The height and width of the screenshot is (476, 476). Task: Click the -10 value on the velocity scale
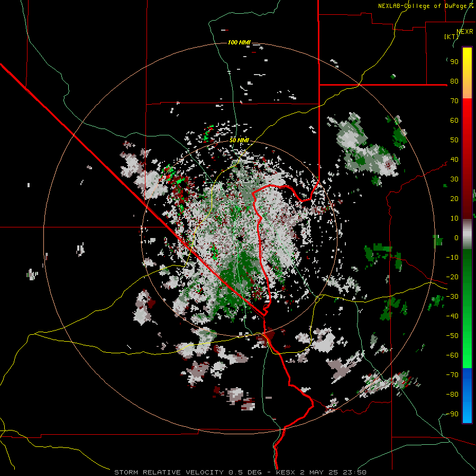(x=452, y=258)
